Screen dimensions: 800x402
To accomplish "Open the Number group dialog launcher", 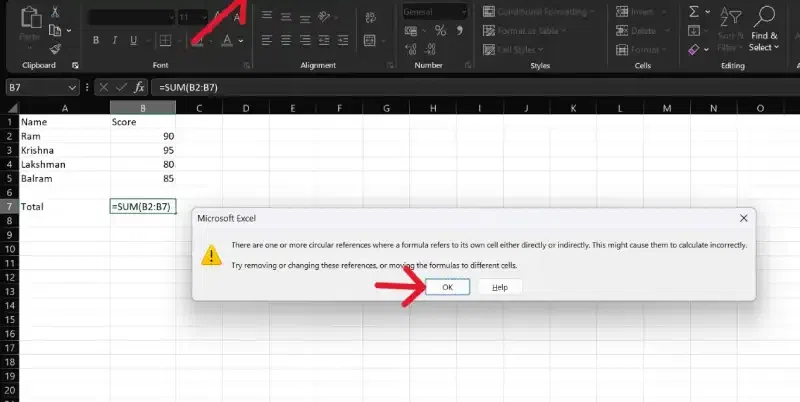I will coord(468,65).
